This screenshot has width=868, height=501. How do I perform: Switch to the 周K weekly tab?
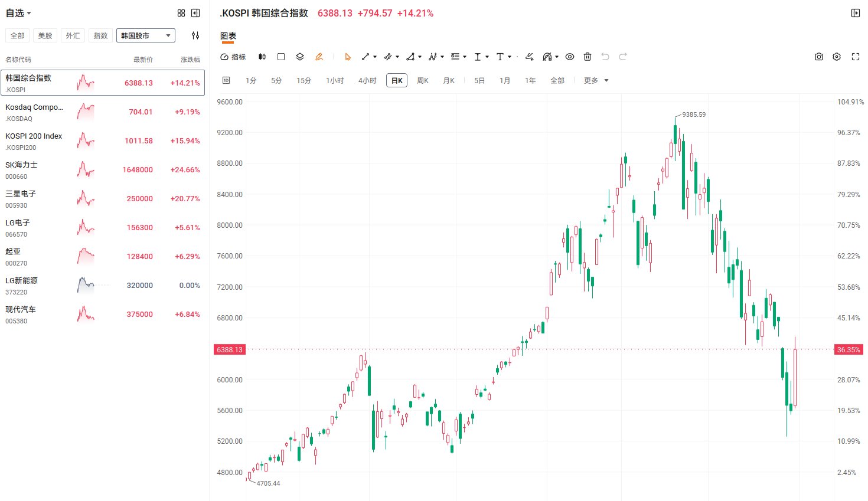coord(423,80)
